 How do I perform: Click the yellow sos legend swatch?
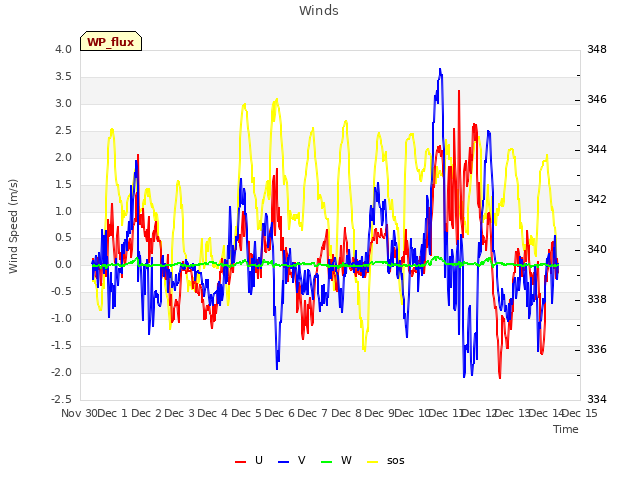tap(373, 462)
